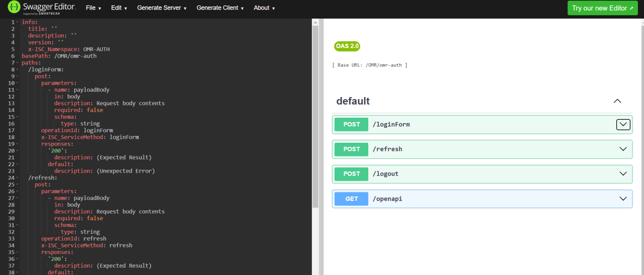This screenshot has height=275, width=644.
Task: Open the Generate Client dropdown
Action: (220, 8)
